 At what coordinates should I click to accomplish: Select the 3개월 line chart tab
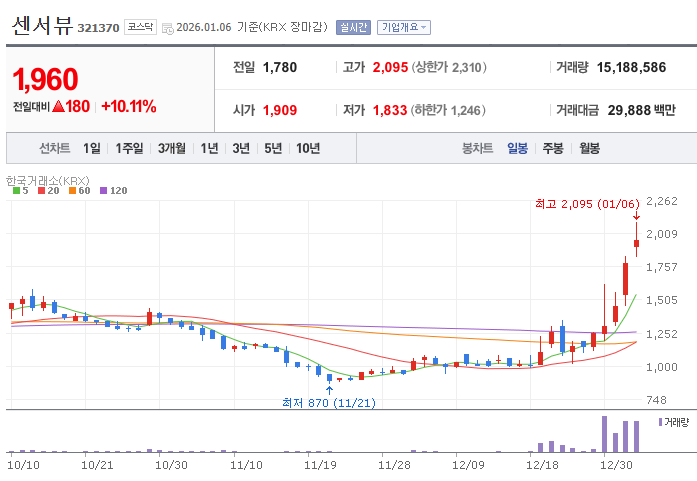point(172,148)
